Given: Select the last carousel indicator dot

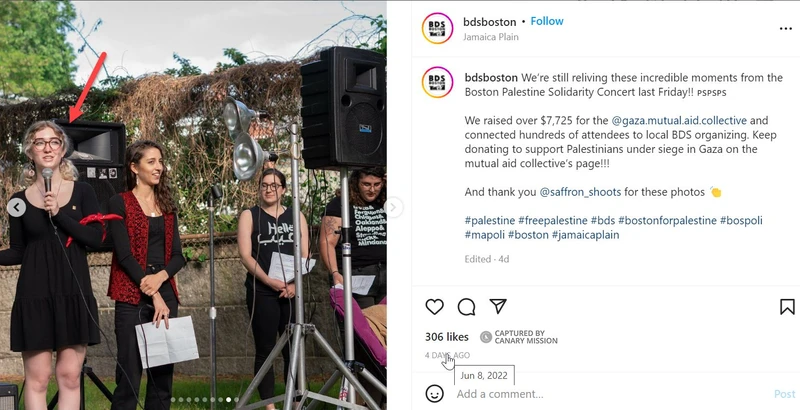Looking at the screenshot, I should click(x=237, y=400).
